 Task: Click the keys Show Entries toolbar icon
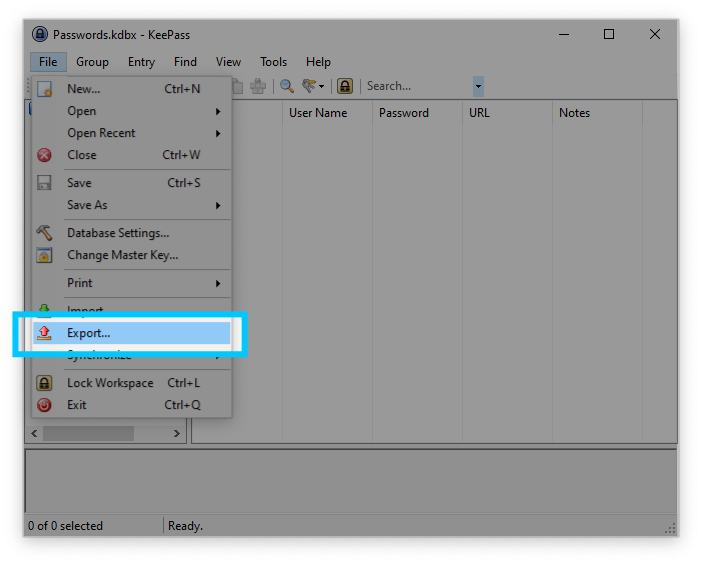[309, 86]
